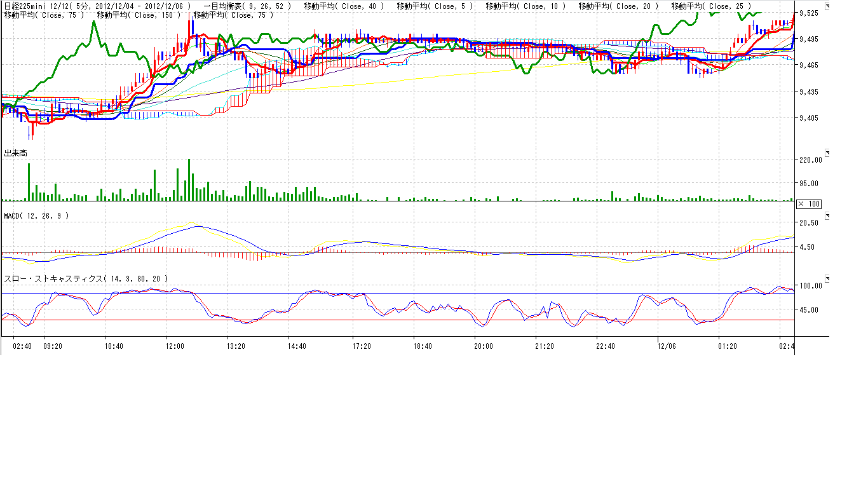
Task: Open the 出来高 volume panel dropdown arrow
Action: click(x=827, y=153)
